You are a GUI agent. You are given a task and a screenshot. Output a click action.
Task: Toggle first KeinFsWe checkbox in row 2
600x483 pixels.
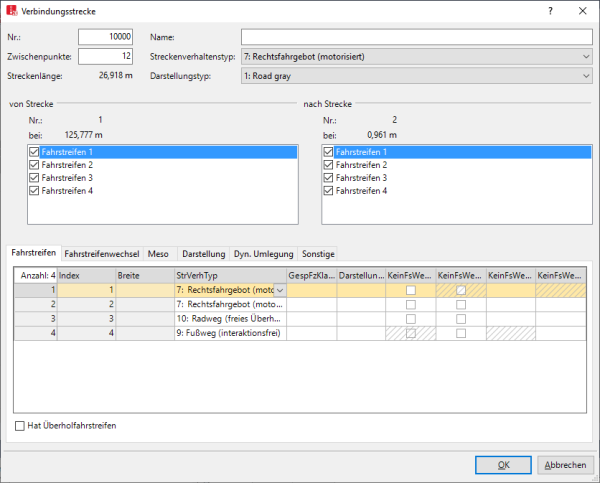[x=411, y=303]
